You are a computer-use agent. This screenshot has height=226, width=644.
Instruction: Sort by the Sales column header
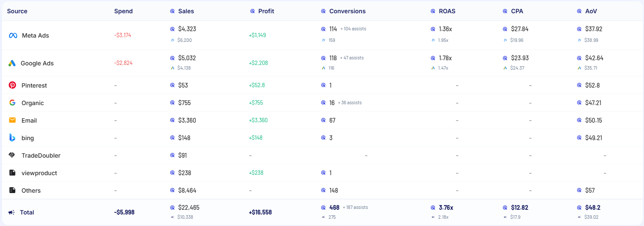tap(186, 11)
